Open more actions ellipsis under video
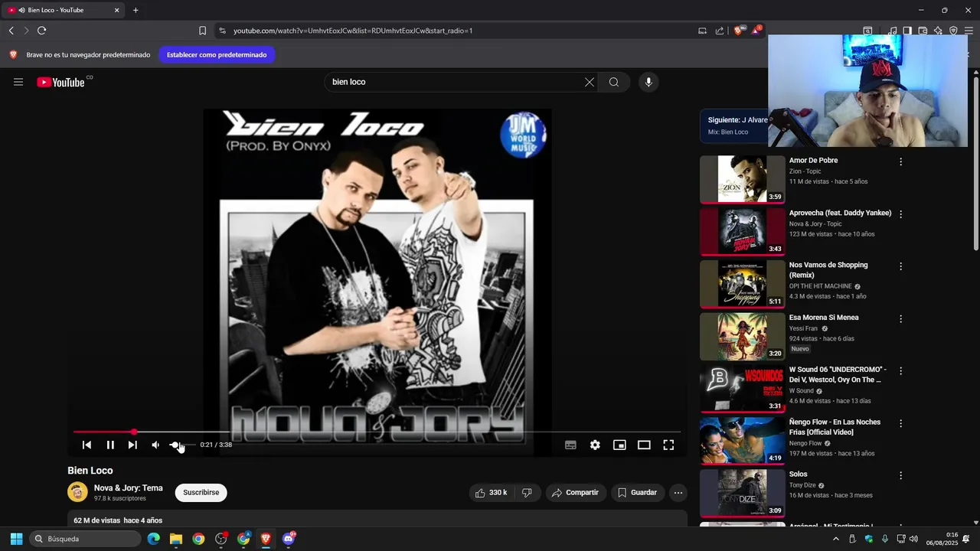This screenshot has height=551, width=980. tap(678, 493)
